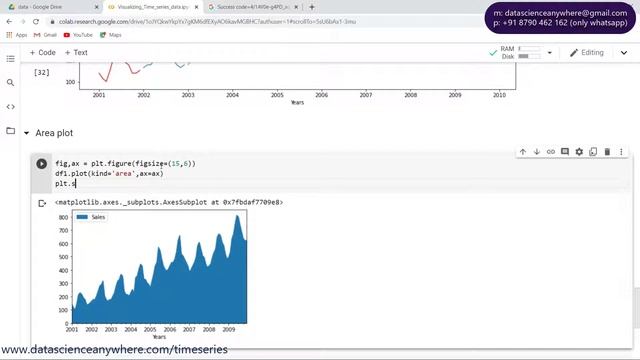Add a new Text cell
The width and height of the screenshot is (640, 360).
click(76, 53)
